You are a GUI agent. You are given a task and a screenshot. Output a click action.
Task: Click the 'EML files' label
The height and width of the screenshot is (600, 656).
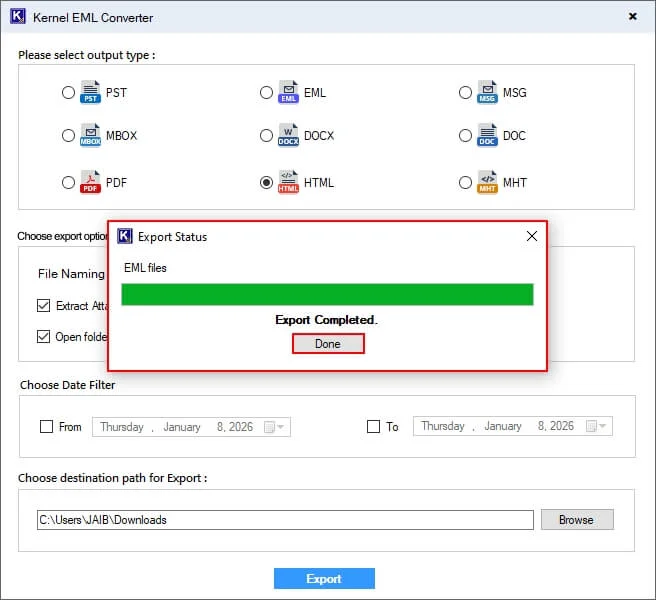tap(145, 268)
